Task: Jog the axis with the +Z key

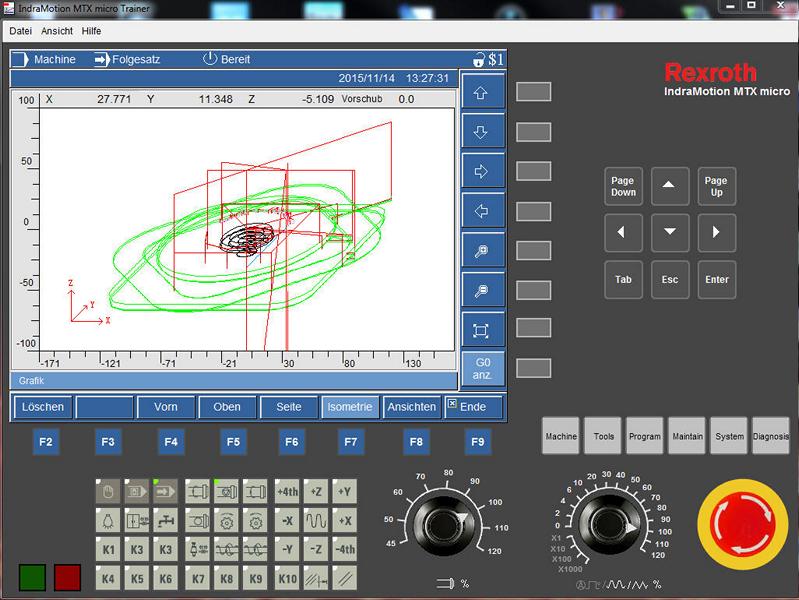Action: pyautogui.click(x=316, y=492)
